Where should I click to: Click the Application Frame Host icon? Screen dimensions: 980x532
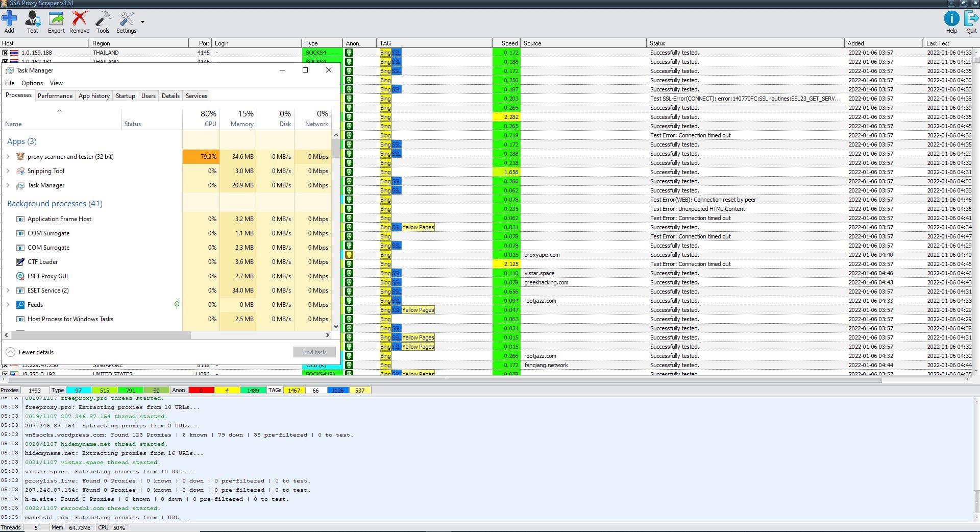point(20,219)
